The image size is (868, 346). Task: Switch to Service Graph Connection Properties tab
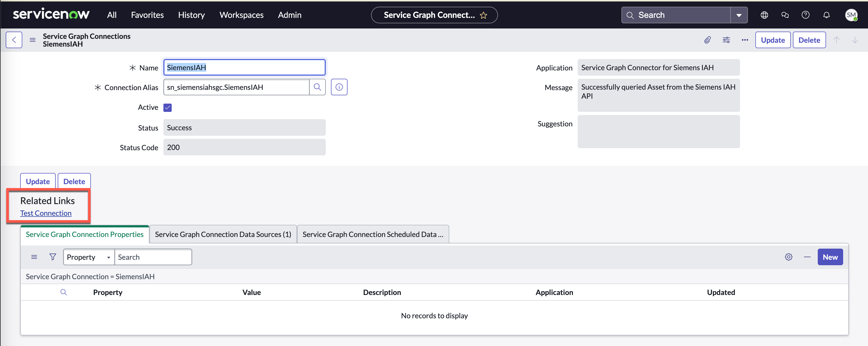[85, 234]
